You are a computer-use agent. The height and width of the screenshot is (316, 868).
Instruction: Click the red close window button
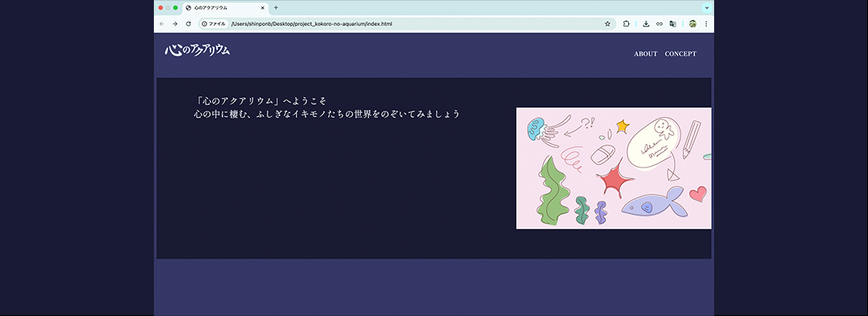(160, 8)
